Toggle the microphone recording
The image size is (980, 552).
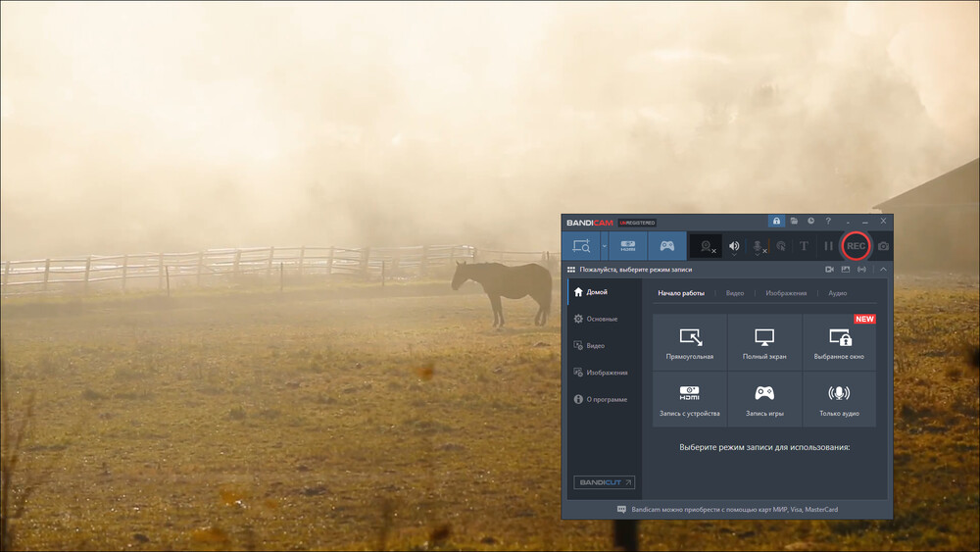pos(759,246)
